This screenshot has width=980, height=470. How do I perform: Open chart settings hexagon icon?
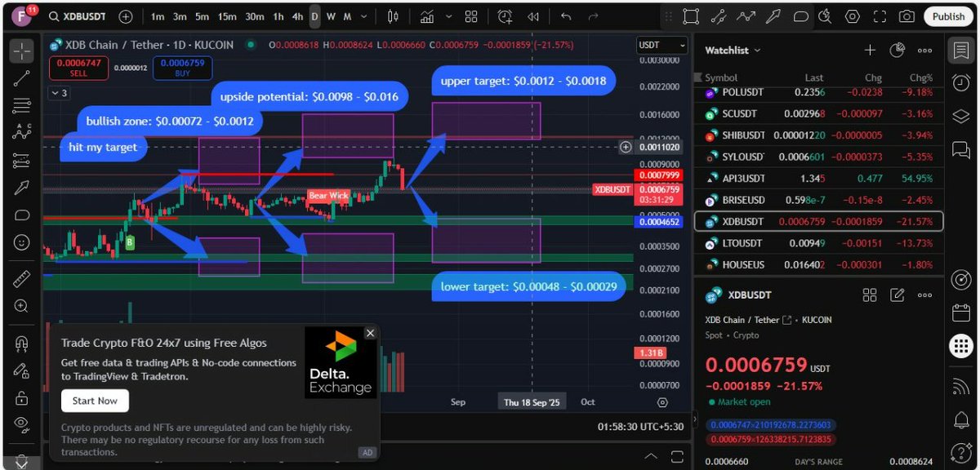853,16
